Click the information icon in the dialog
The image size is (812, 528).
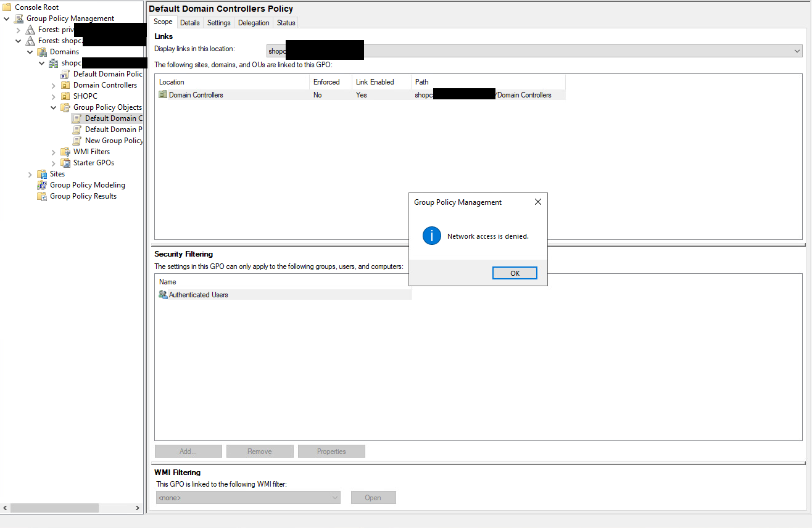click(432, 235)
